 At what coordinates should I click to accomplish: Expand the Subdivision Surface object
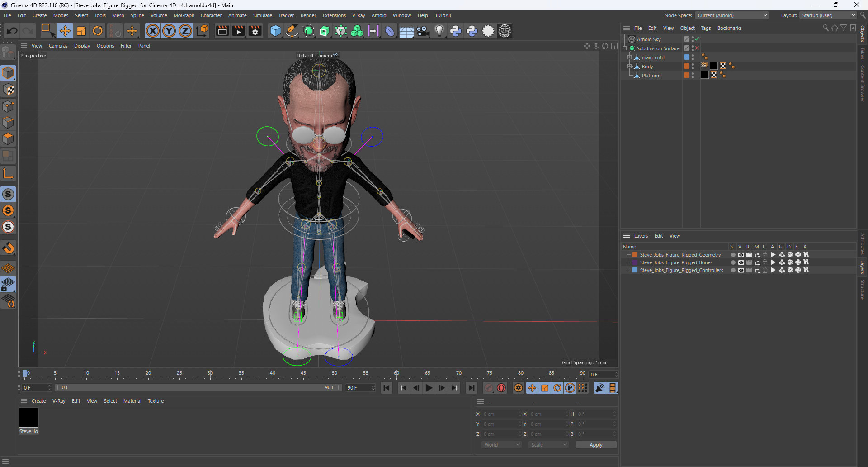(x=625, y=48)
